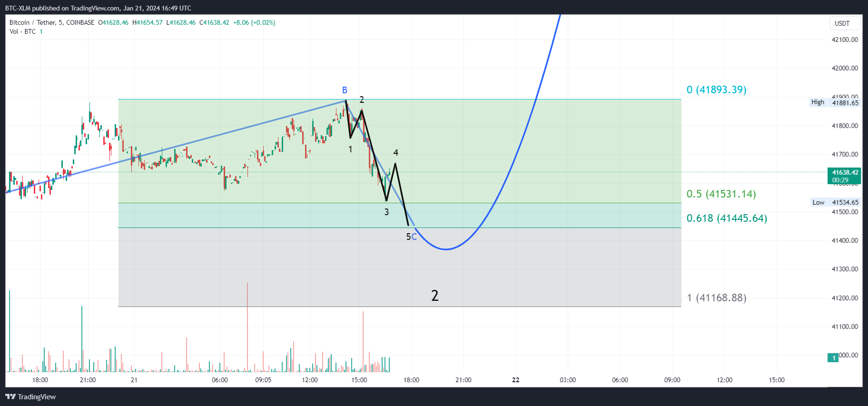Click the +8.06 (+0.02%) change value

(254, 22)
